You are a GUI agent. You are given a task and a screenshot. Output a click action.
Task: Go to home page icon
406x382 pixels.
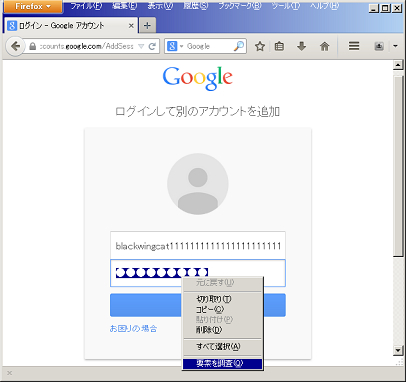click(324, 46)
